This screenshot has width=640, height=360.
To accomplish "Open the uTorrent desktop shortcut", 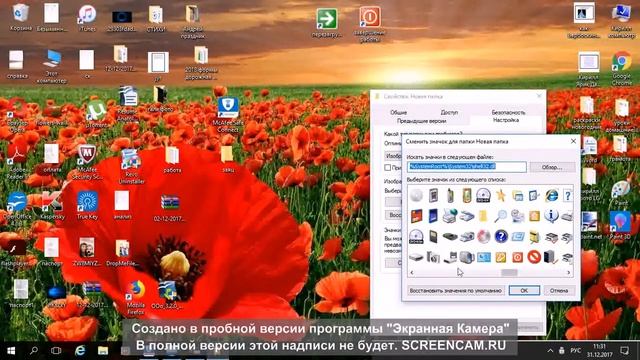I will point(96,114).
